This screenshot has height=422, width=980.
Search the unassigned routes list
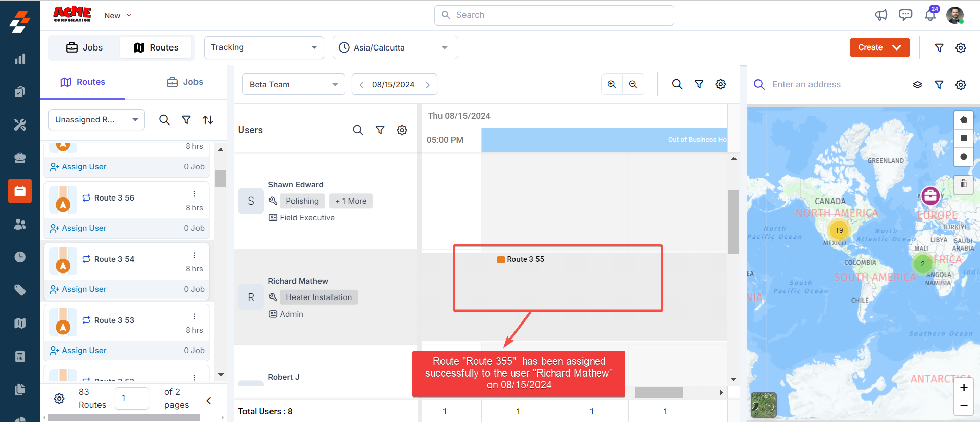click(164, 120)
